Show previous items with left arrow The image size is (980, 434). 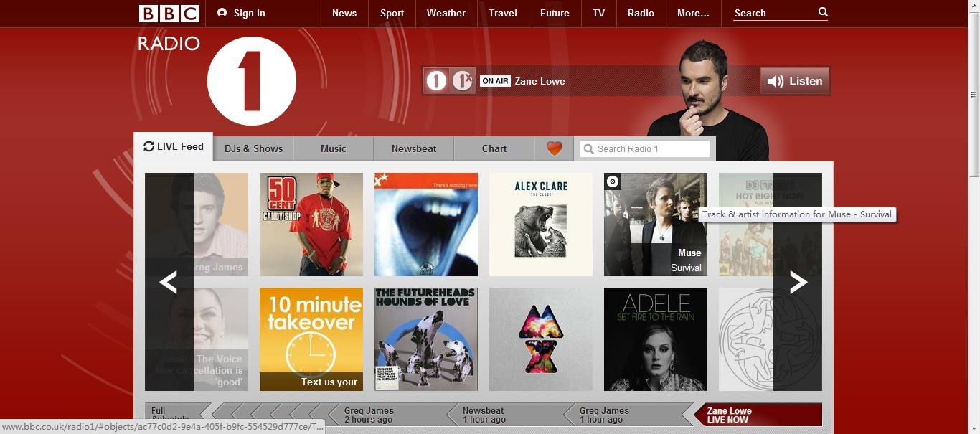click(x=169, y=282)
